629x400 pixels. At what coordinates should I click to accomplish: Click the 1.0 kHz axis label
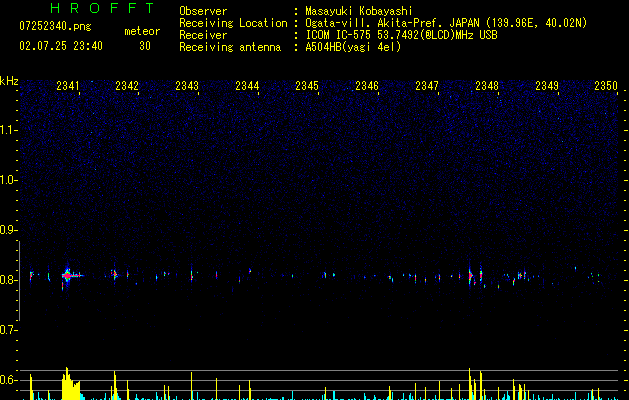click(x=8, y=180)
